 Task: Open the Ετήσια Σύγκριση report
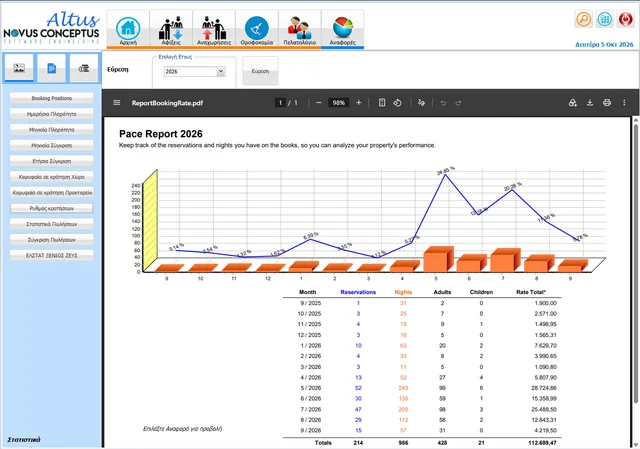tap(52, 161)
